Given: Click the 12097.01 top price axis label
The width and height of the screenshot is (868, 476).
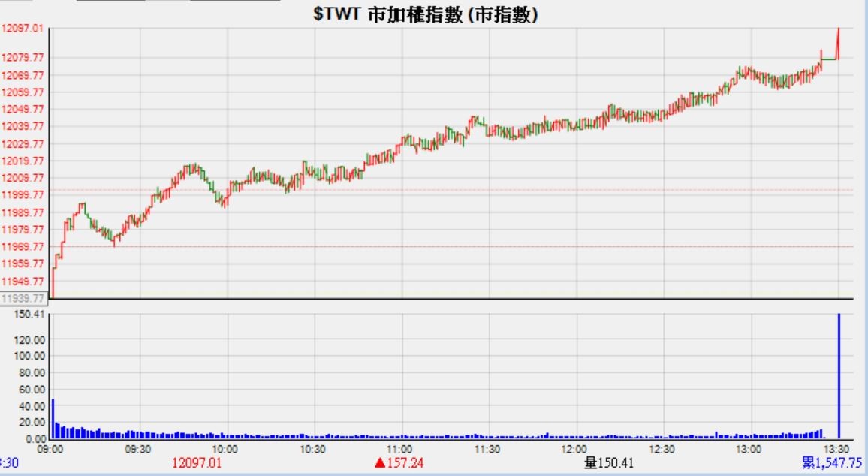Looking at the screenshot, I should [22, 29].
